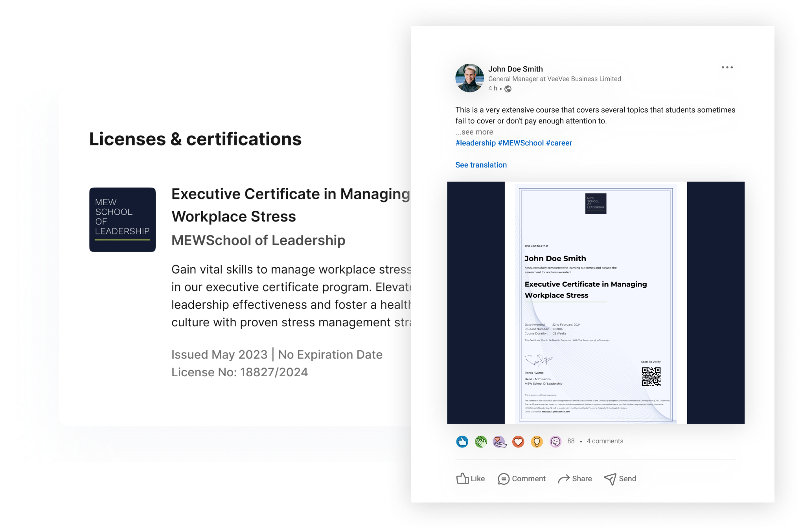This screenshot has height=532, width=802.
Task: Click the MEW logo on the certificate
Action: (596, 204)
